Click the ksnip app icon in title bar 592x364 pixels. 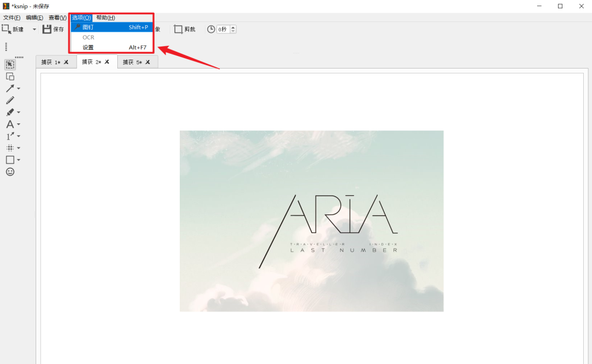click(x=5, y=6)
